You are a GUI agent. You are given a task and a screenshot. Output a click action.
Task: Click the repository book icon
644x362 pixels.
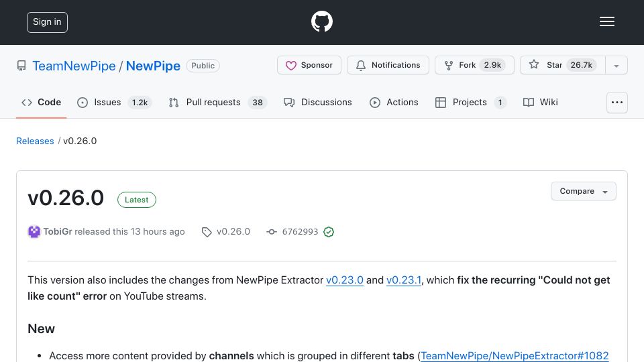pyautogui.click(x=21, y=66)
